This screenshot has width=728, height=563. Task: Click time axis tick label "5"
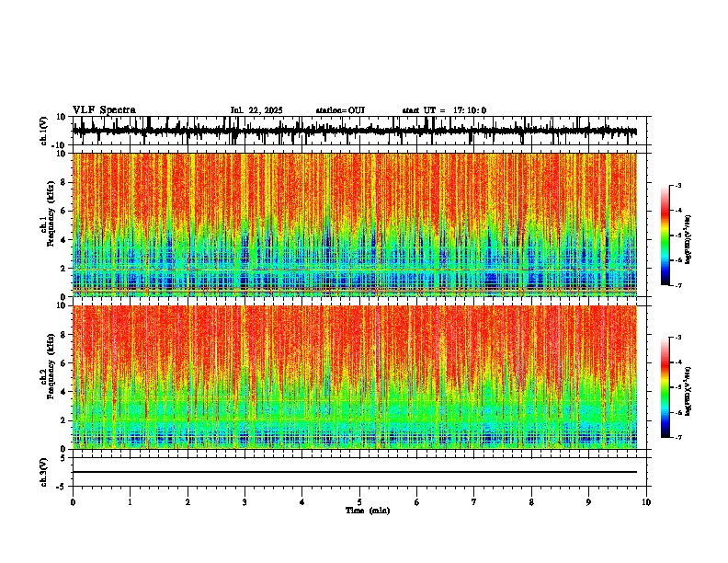359,502
